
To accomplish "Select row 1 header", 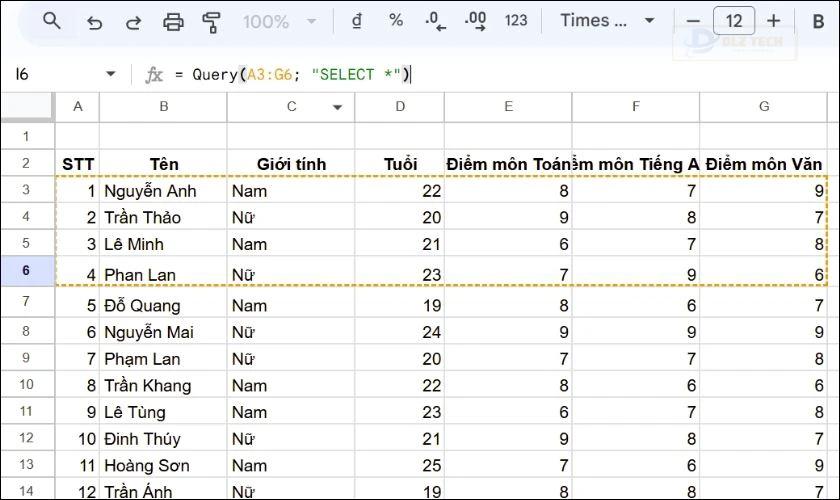I will pyautogui.click(x=26, y=136).
